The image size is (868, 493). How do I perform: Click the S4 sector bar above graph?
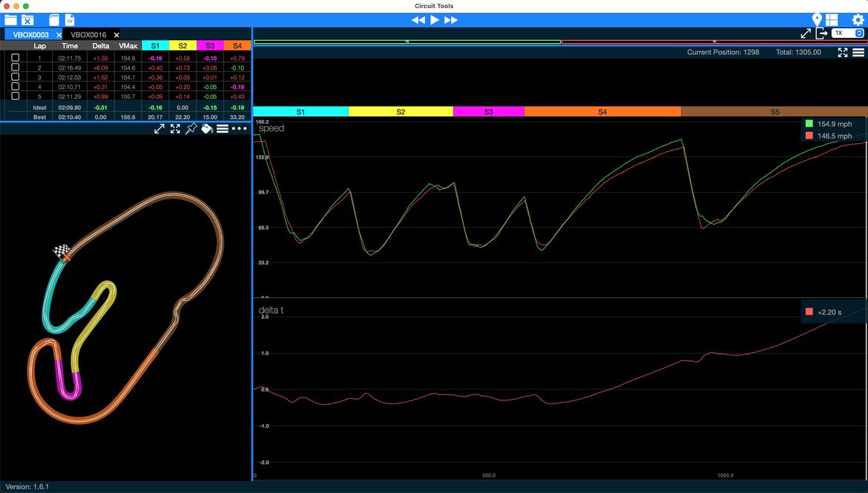coord(602,112)
